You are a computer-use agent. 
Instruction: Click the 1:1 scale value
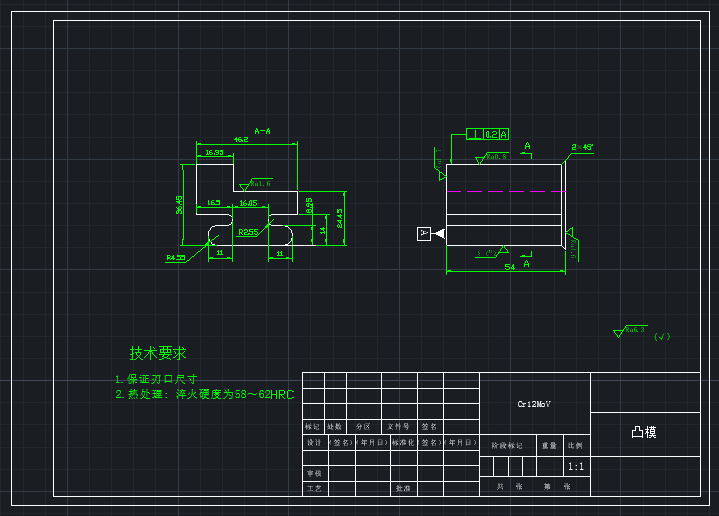(576, 467)
